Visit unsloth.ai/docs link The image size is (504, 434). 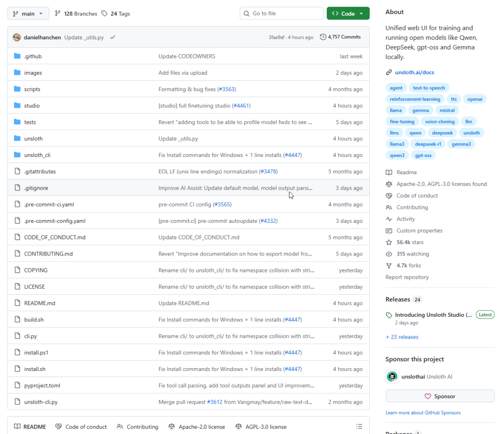point(414,72)
